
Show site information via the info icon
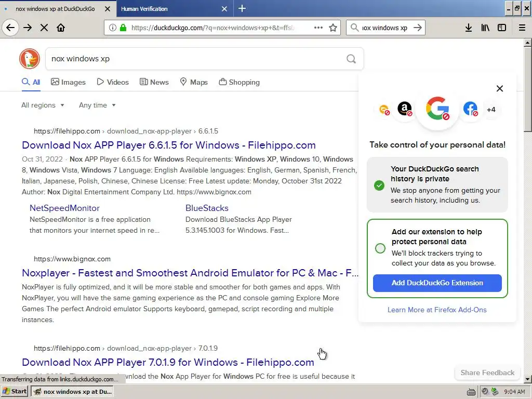[x=113, y=28]
